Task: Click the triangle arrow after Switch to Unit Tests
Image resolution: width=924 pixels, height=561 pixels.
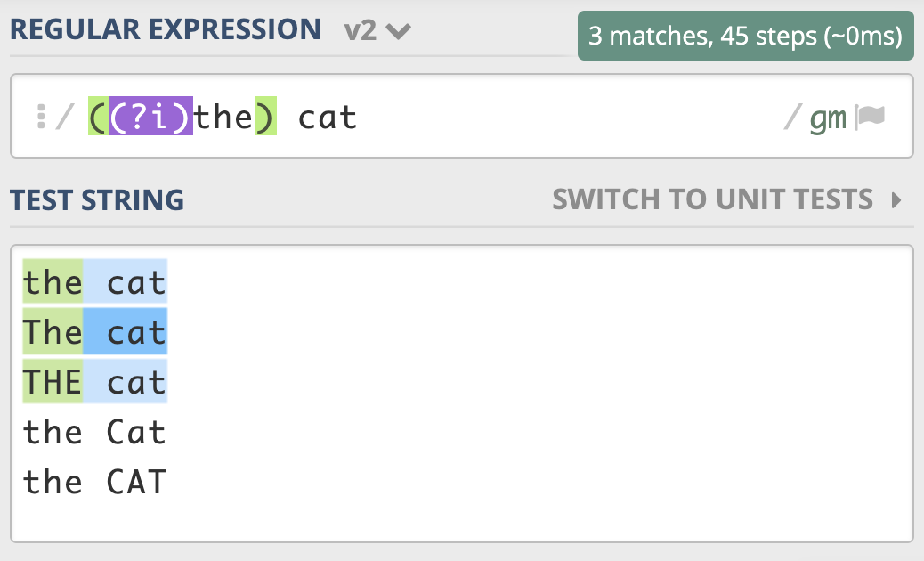Action: point(896,200)
